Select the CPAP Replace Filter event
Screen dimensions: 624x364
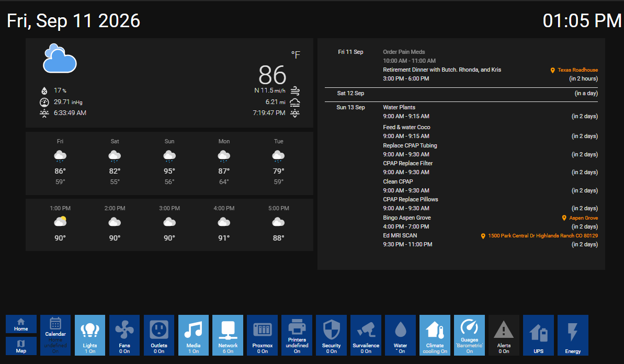[x=408, y=164]
